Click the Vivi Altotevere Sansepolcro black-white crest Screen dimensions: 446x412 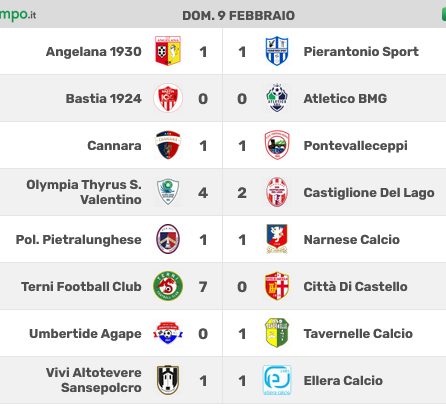[x=168, y=380]
